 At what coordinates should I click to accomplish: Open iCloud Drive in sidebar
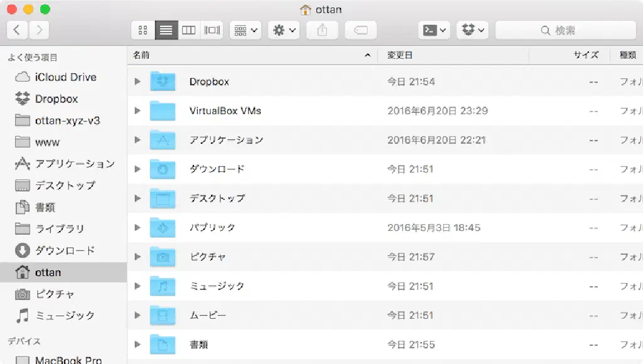click(x=65, y=77)
